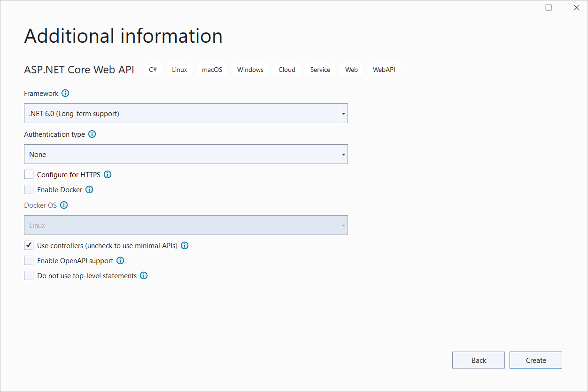Click the Create button
The image size is (588, 392).
(x=536, y=360)
